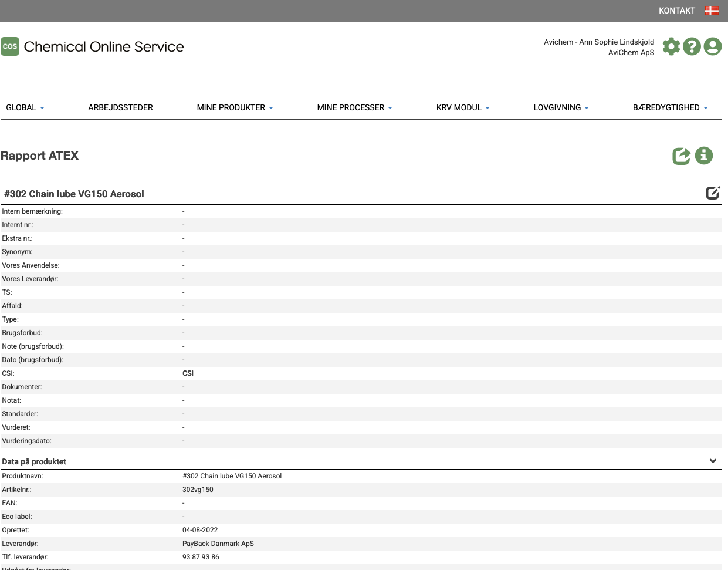The width and height of the screenshot is (728, 570).
Task: Open settings via the gear icon
Action: (671, 46)
